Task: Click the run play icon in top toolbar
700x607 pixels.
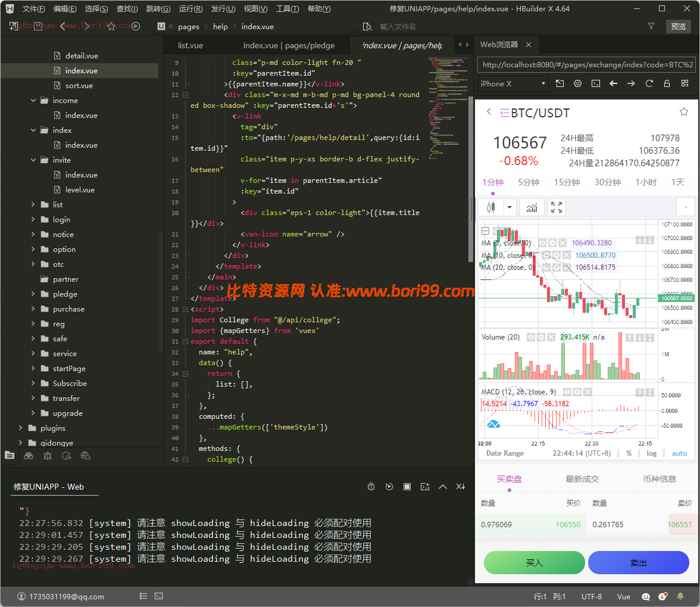Action: coord(136,26)
